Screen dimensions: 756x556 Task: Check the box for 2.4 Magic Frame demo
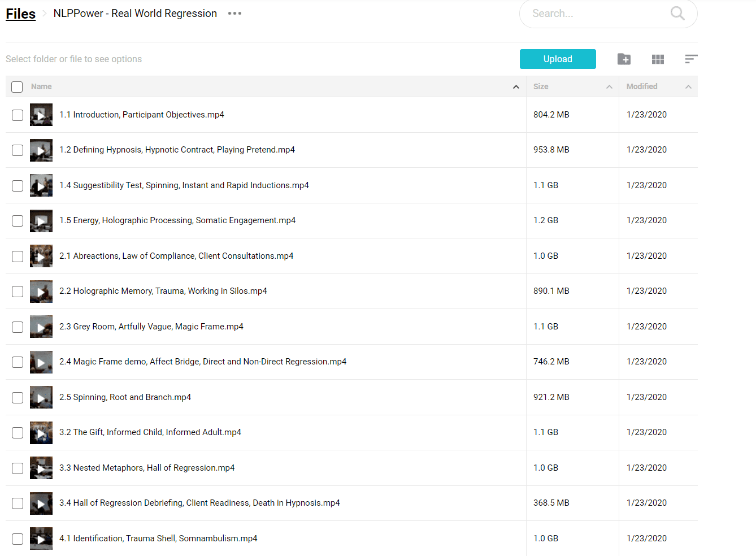tap(18, 362)
